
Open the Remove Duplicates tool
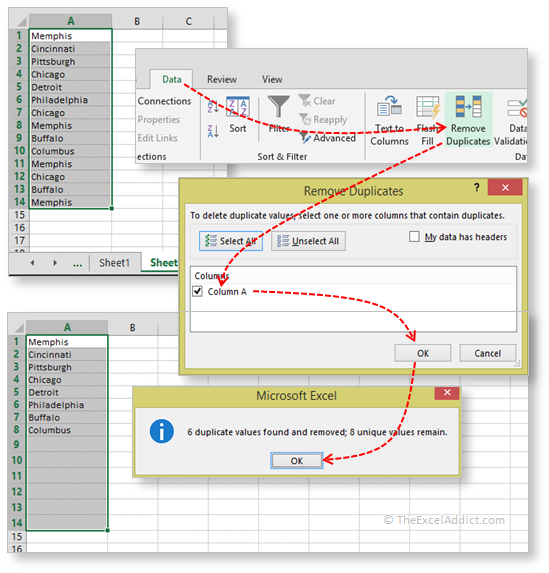pyautogui.click(x=468, y=120)
